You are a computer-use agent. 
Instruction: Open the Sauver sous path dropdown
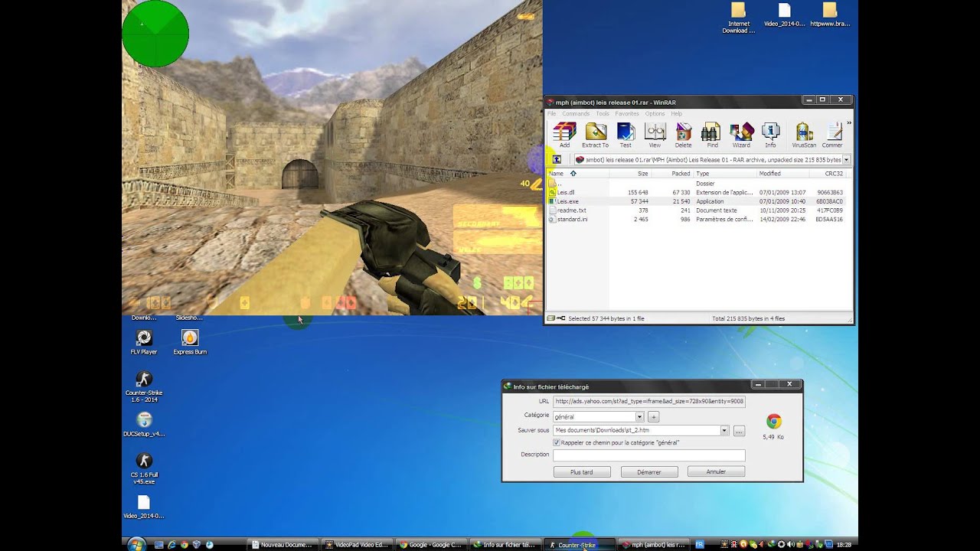[x=724, y=431]
